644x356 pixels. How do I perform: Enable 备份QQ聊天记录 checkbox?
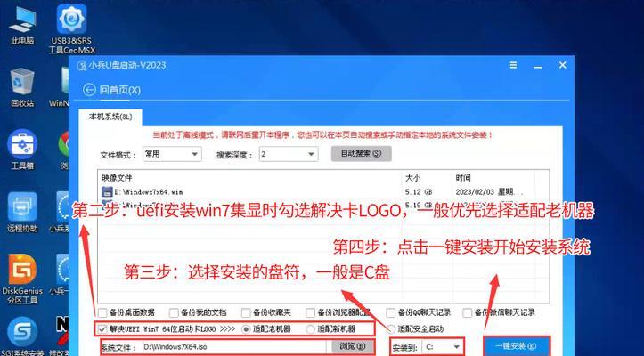pyautogui.click(x=391, y=313)
